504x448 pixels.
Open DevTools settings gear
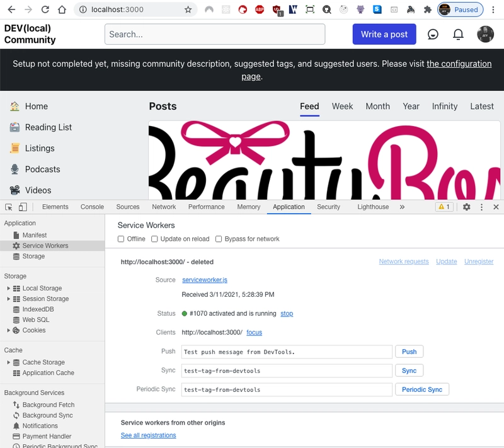(x=466, y=207)
